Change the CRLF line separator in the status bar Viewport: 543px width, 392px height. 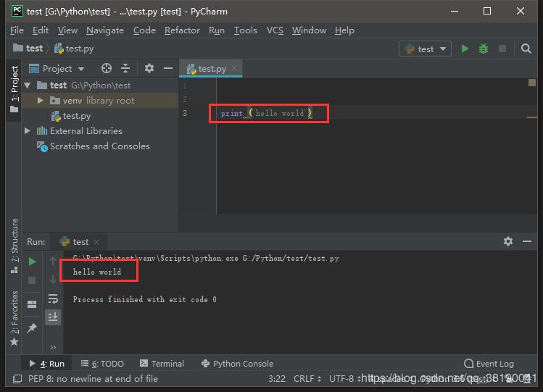[x=307, y=379]
